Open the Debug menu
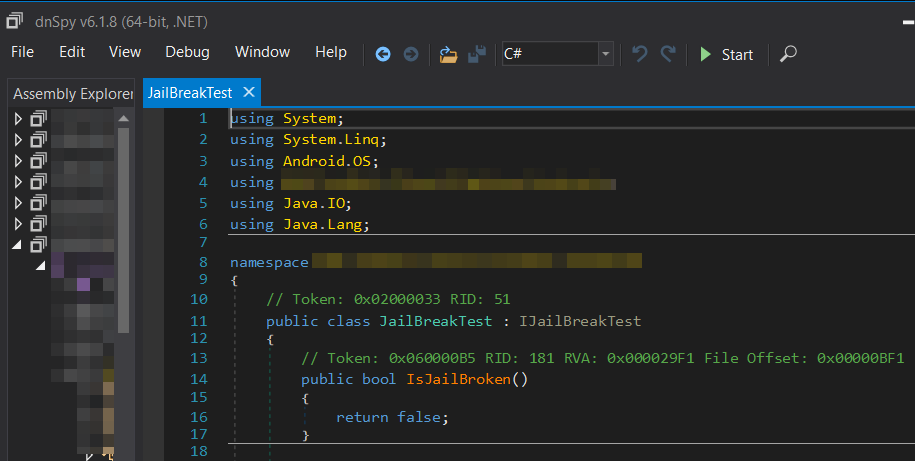 [187, 52]
